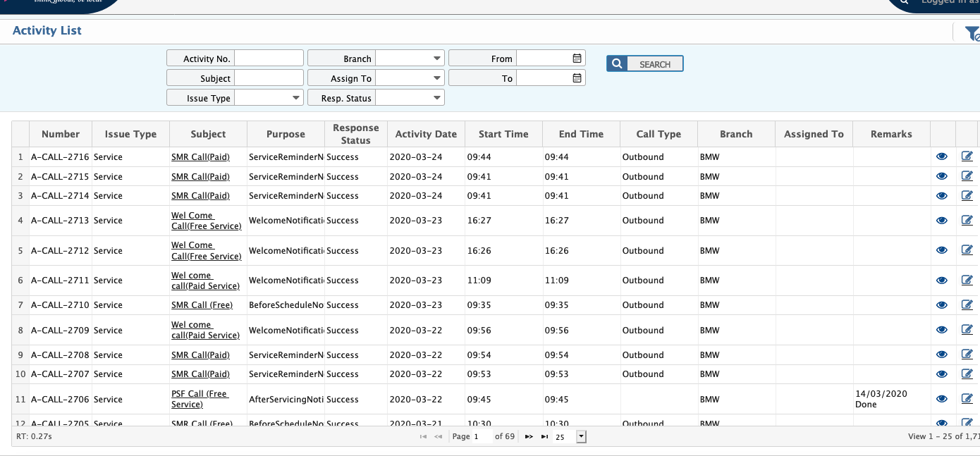View details of A-CALL-2715 via the eye icon
Image resolution: width=980 pixels, height=456 pixels.
942,175
